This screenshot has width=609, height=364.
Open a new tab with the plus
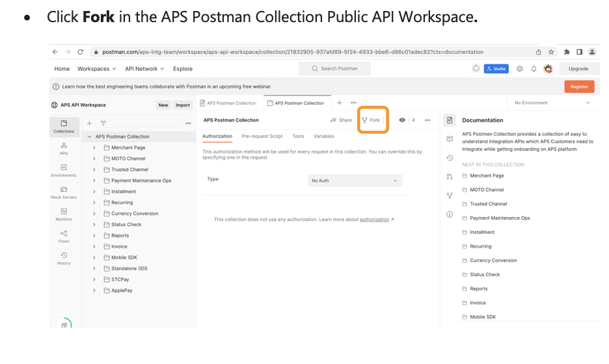[339, 103]
